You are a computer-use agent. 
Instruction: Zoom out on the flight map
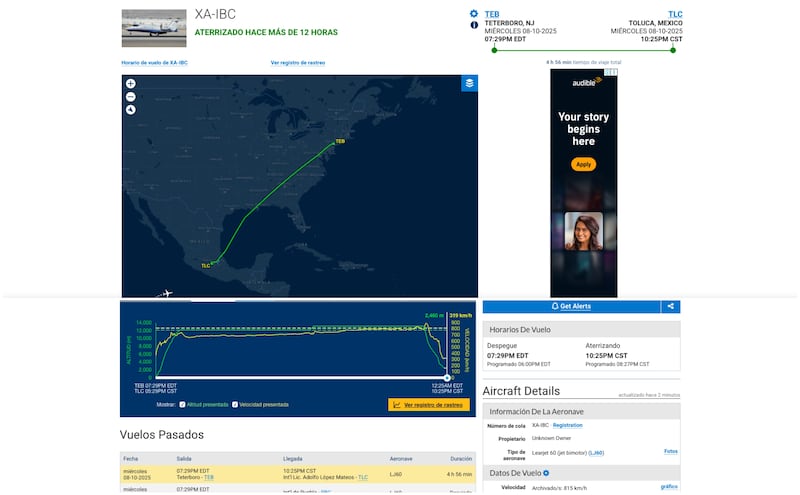131,97
